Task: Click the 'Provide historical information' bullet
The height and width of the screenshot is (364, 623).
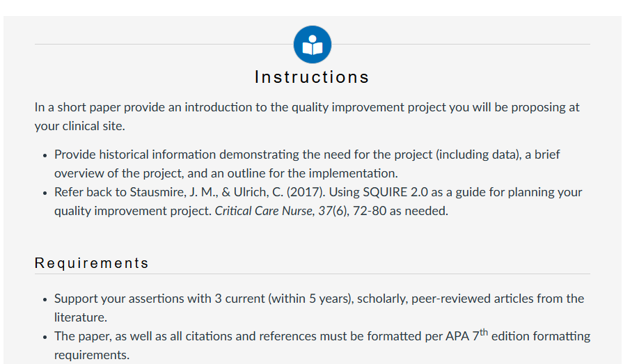Action: pos(307,164)
